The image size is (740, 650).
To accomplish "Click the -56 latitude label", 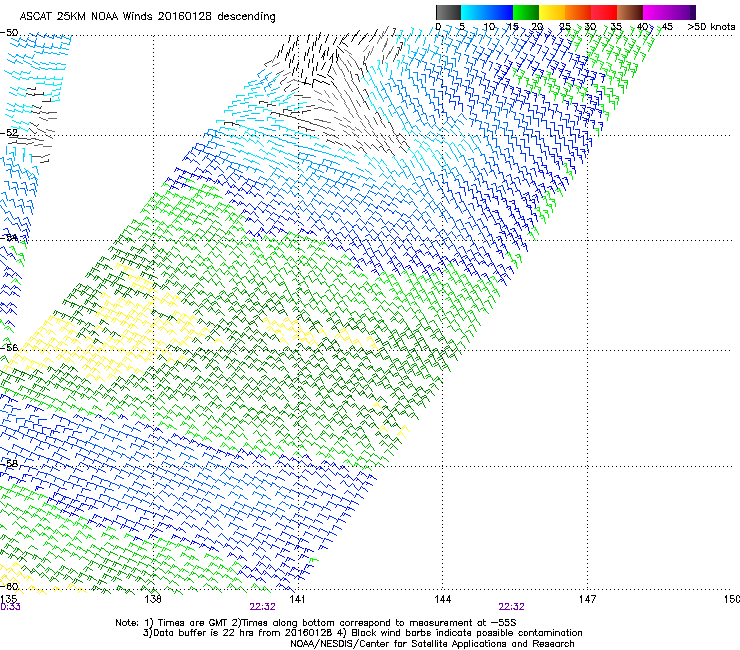I will coord(9,347).
